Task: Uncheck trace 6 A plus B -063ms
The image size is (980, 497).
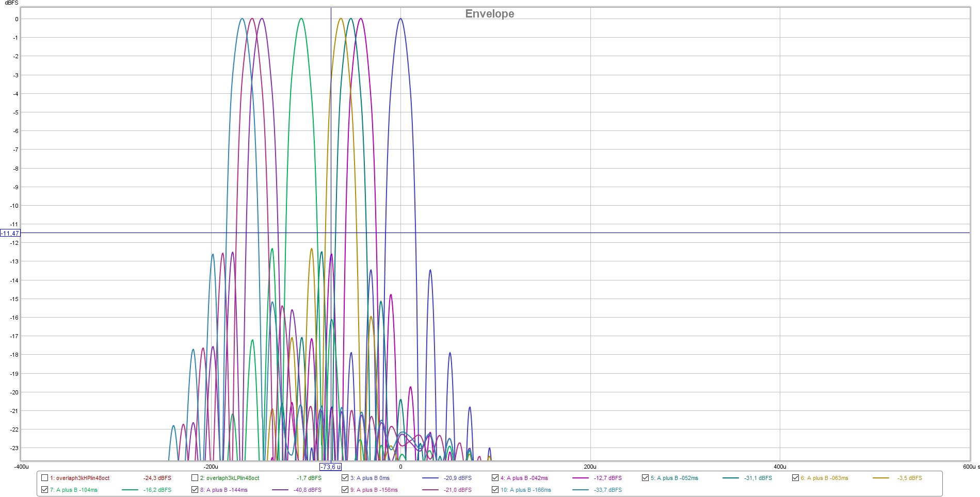Action: 796,478
